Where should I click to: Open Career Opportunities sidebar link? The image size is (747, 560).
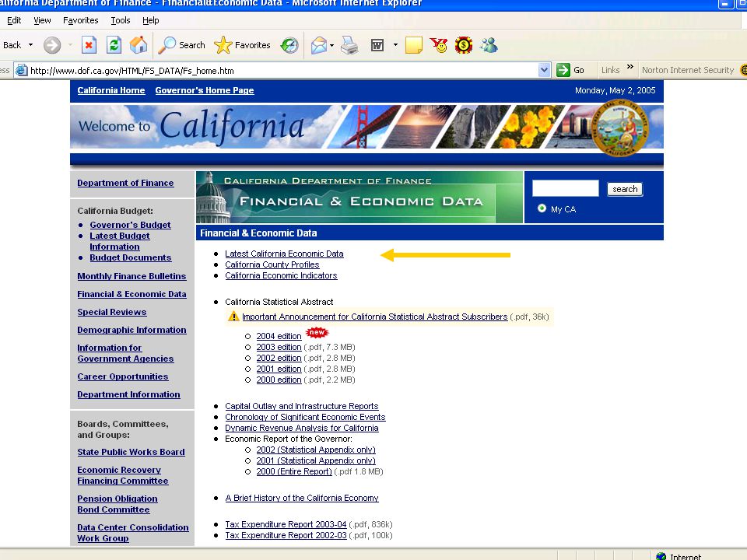click(x=122, y=376)
